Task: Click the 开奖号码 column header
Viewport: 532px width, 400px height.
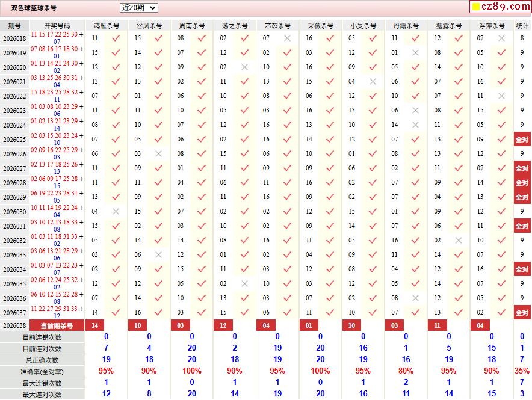Action: pyautogui.click(x=57, y=26)
